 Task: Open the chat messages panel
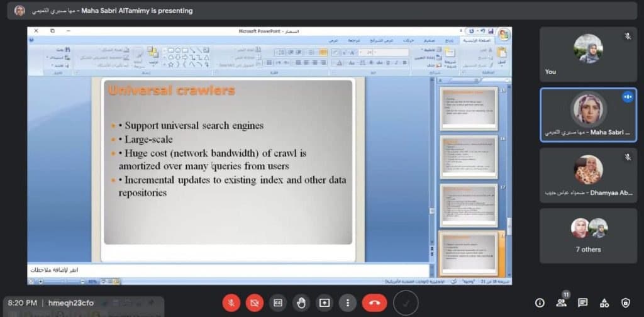click(583, 303)
